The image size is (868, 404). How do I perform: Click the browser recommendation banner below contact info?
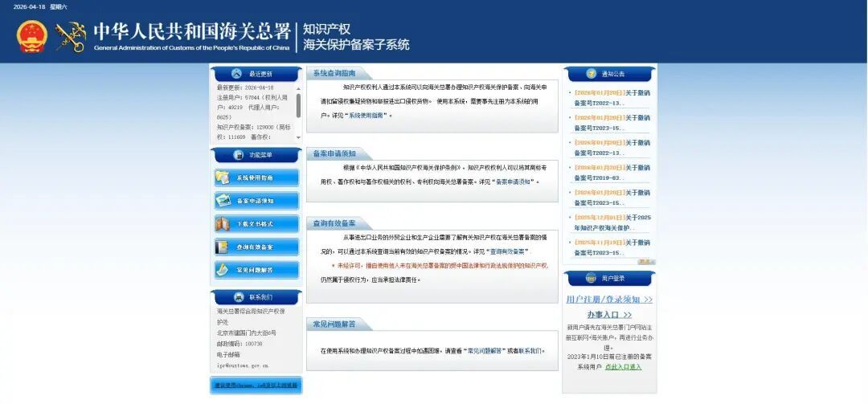256,386
